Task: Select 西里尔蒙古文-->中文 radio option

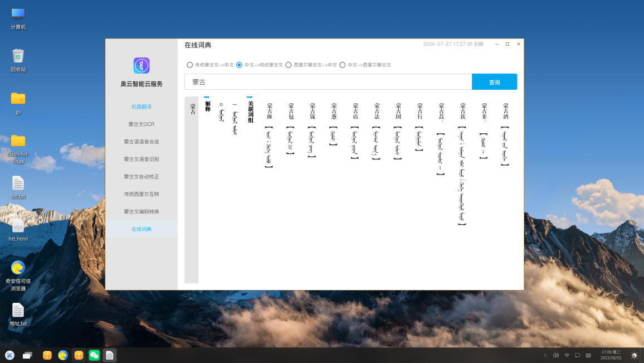Action: coord(289,65)
